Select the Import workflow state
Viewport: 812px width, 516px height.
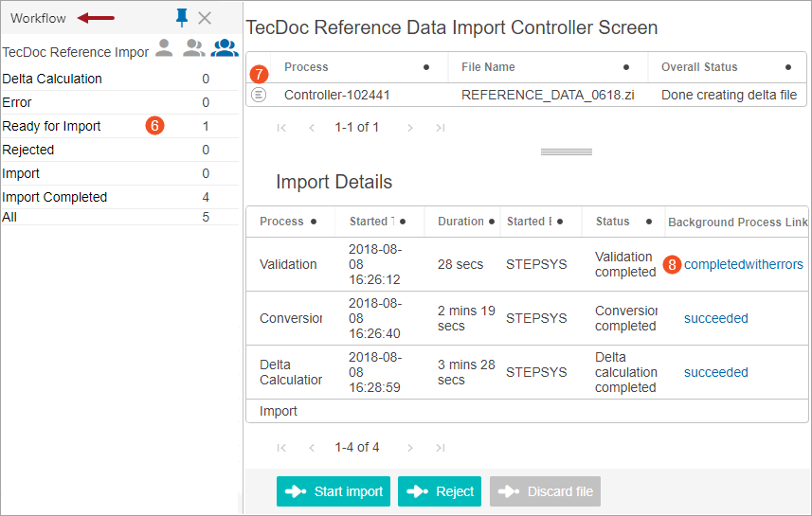click(x=120, y=173)
